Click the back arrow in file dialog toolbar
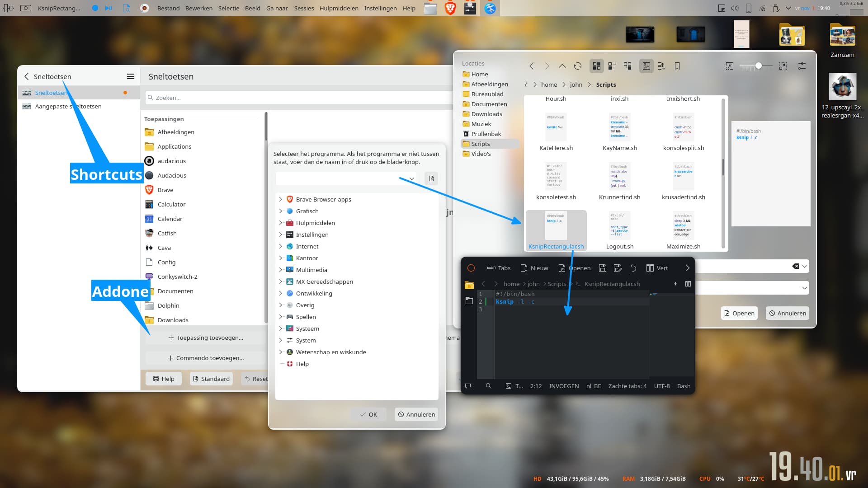Image resolution: width=868 pixels, height=488 pixels. (x=532, y=66)
